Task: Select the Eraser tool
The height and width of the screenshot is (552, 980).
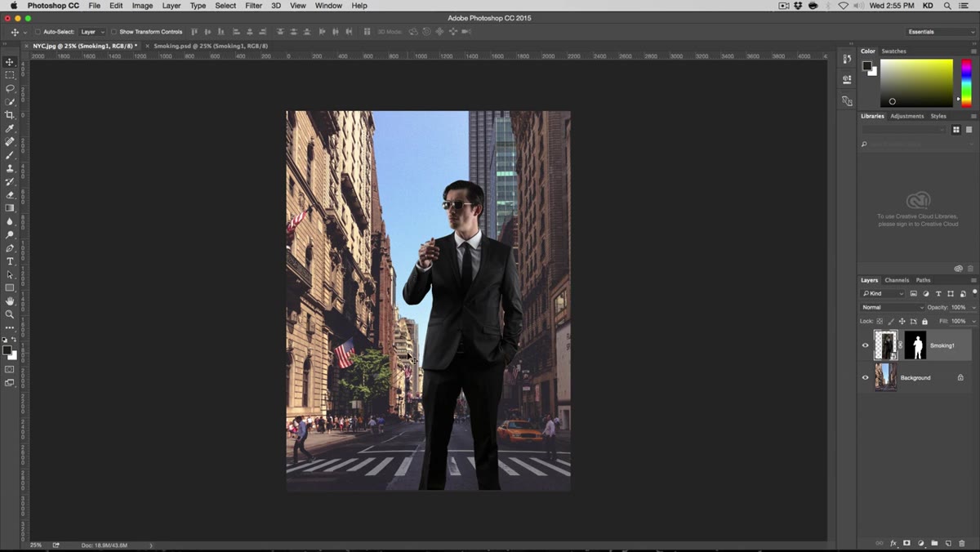Action: point(10,195)
